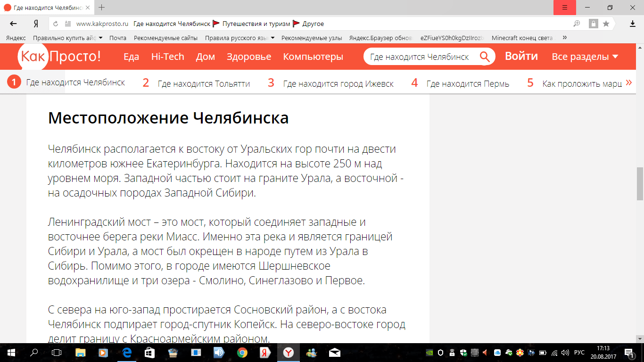Screen dimensions: 644x362
Task: Open article Где находится Тольятти
Action: [x=203, y=84]
